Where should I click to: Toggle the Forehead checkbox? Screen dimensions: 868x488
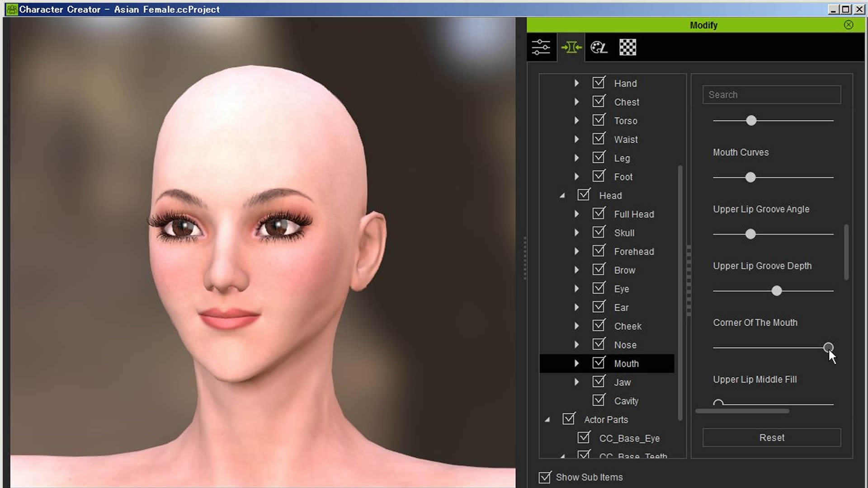pos(599,251)
